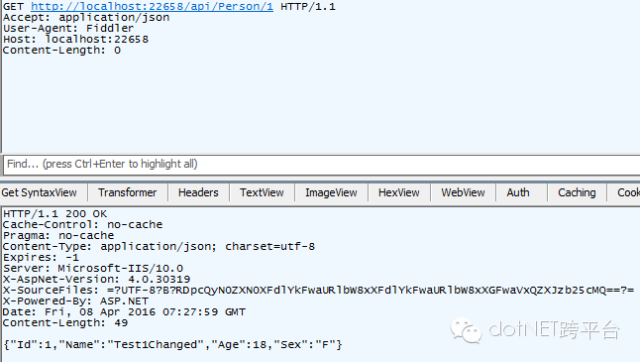Select the partially visible Cookies tab
This screenshot has height=362, width=640.
point(627,193)
